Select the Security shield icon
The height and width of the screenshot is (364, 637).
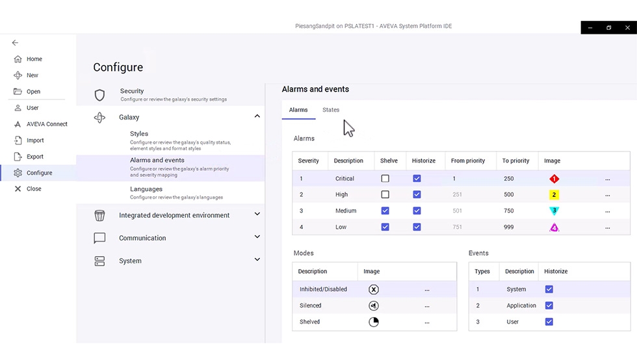pos(99,96)
